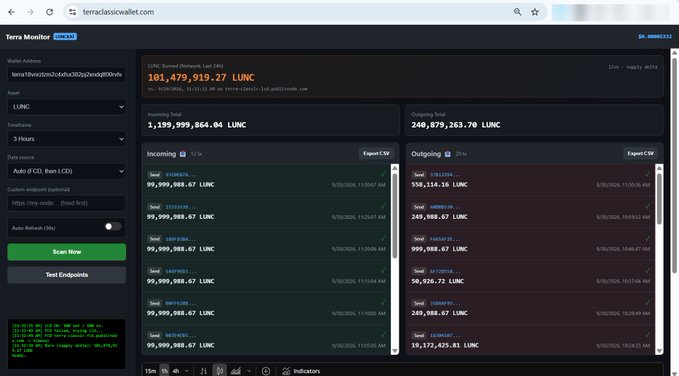Image resolution: width=679 pixels, height=376 pixels.
Task: Open hash link of incoming 11:20:06 AM transaction
Action: coord(181,239)
